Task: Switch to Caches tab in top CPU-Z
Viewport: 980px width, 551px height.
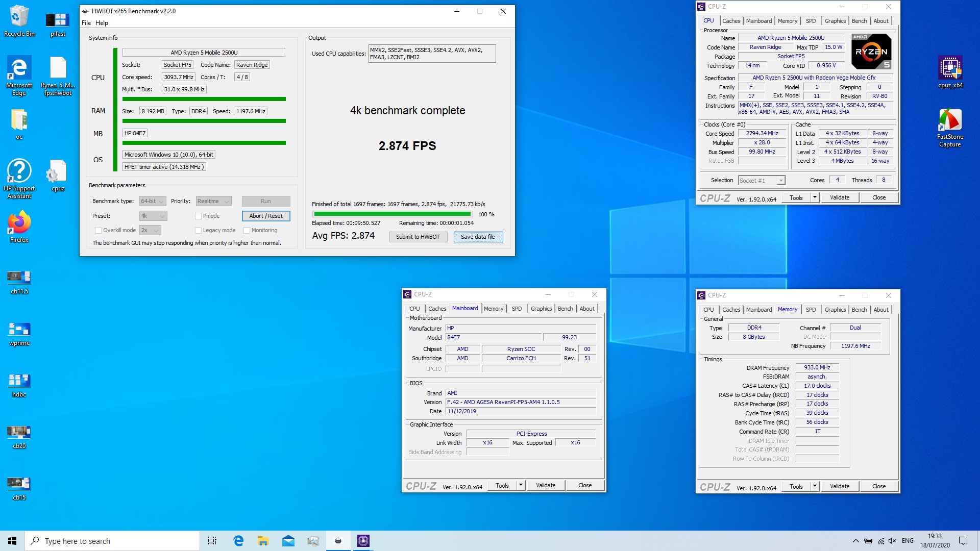Action: click(731, 21)
